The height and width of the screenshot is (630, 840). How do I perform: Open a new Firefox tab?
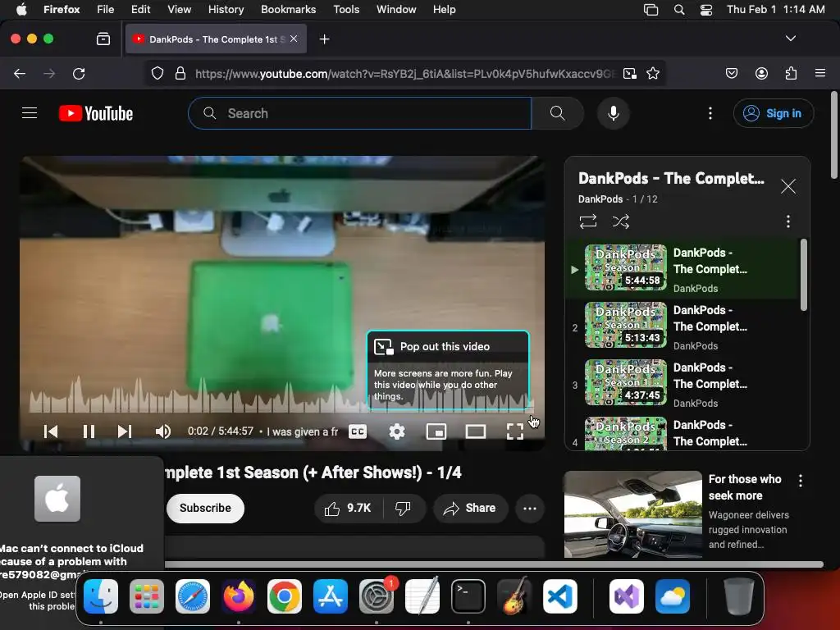pos(324,39)
